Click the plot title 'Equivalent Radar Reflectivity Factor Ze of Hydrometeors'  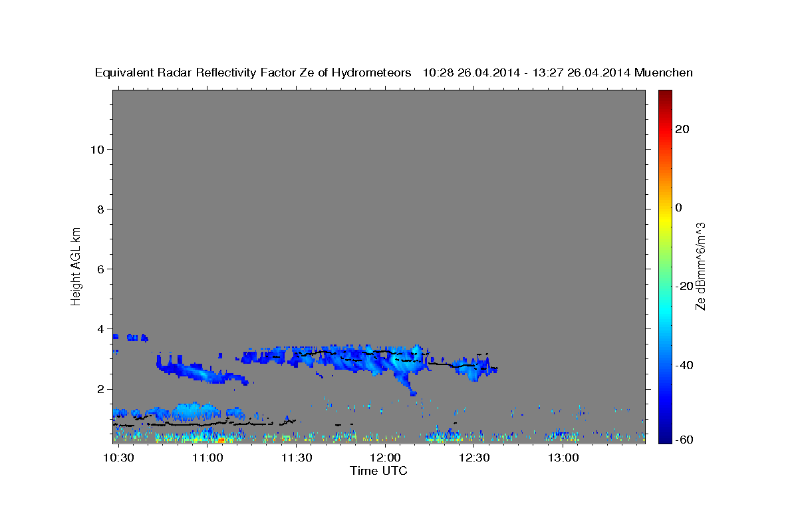point(253,73)
